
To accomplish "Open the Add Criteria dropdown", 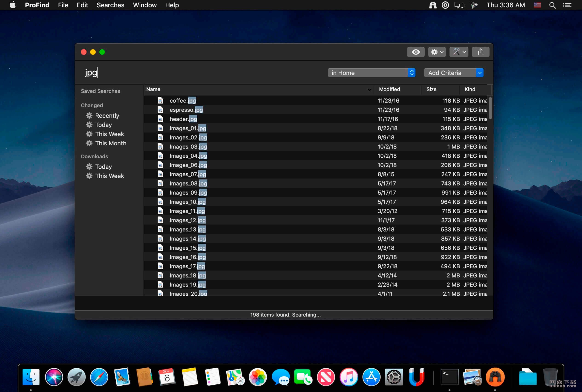I will [454, 73].
